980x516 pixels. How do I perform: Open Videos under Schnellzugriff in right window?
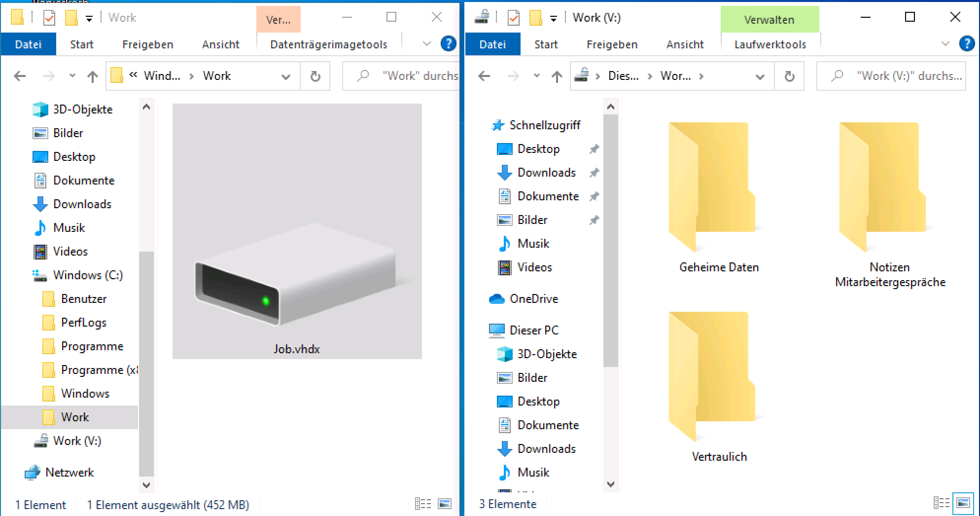[535, 267]
